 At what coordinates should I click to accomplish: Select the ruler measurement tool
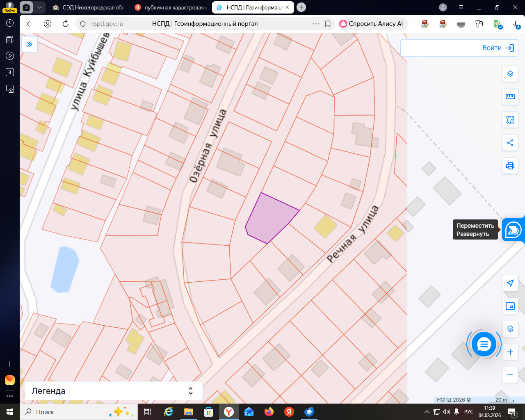coord(510,97)
